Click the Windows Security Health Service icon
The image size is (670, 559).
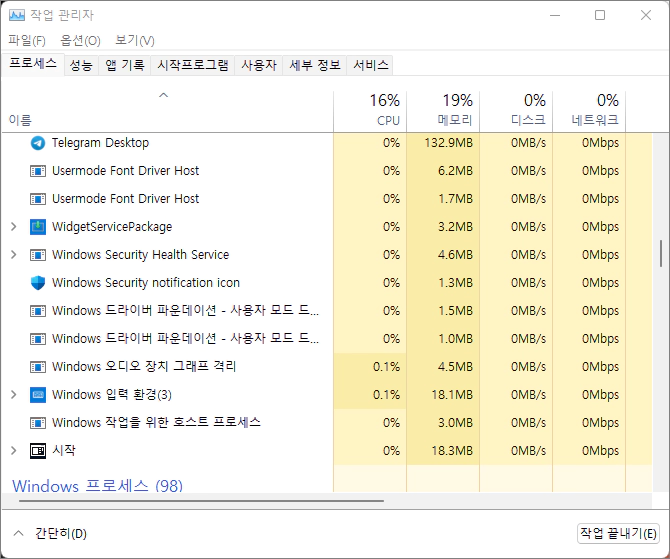[x=38, y=255]
